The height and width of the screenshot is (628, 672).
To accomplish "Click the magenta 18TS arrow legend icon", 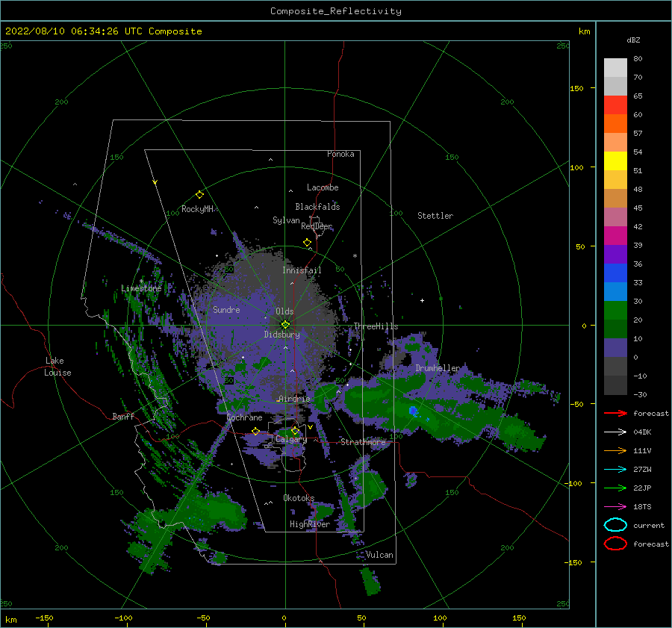I will [x=615, y=507].
